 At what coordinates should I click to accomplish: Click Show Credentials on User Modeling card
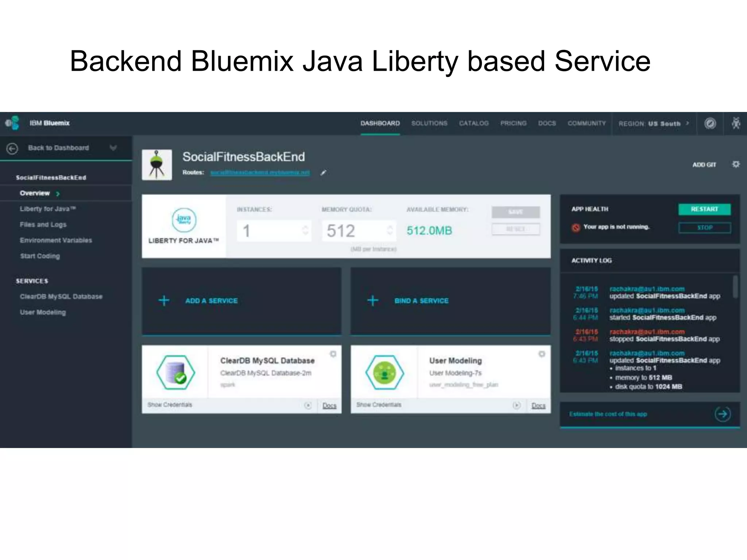379,405
